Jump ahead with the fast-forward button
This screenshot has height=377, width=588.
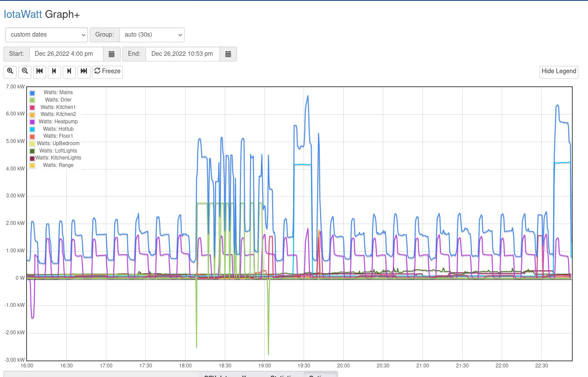click(x=84, y=71)
